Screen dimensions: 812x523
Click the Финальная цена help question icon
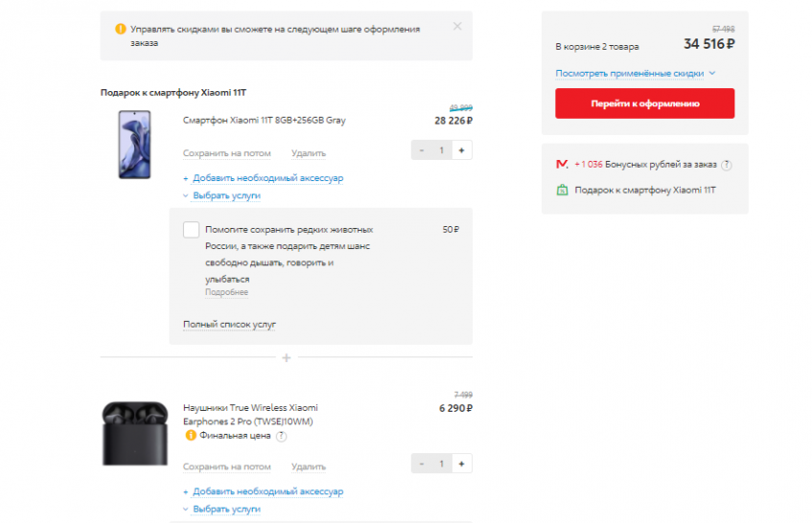[281, 436]
